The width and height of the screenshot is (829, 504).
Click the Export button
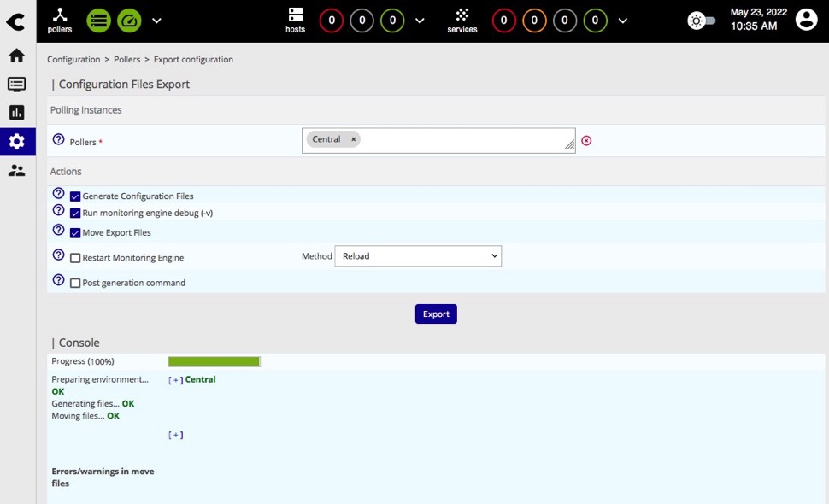[436, 314]
